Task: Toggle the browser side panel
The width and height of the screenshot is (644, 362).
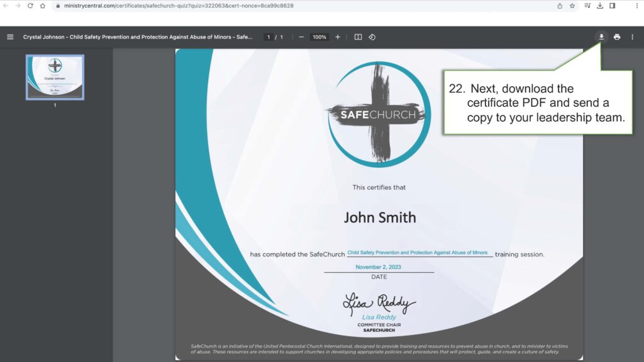Action: [x=613, y=6]
